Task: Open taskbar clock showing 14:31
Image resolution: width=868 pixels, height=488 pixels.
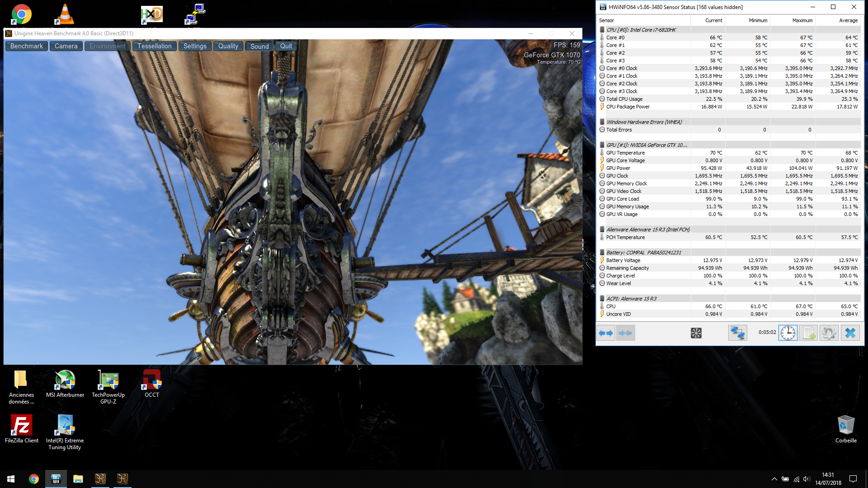Action: point(828,479)
